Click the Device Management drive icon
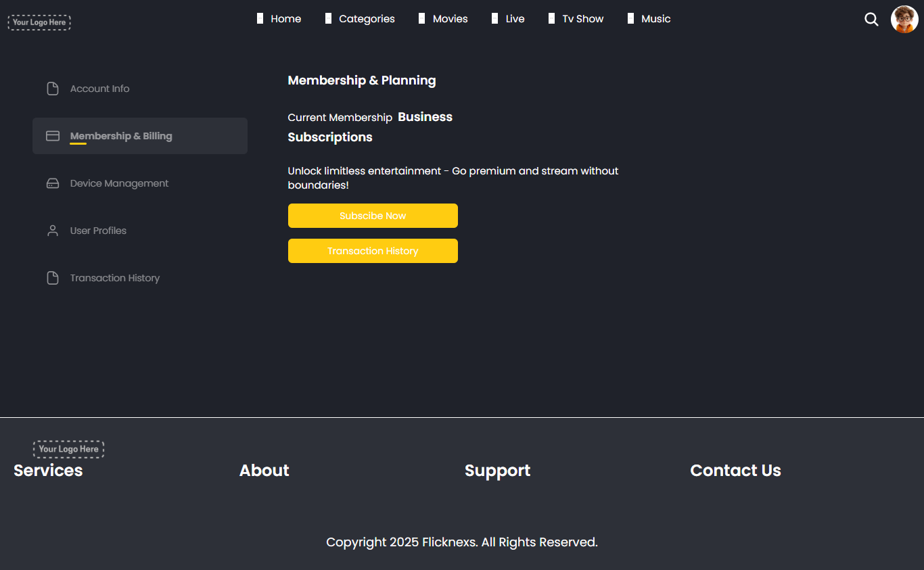 click(x=53, y=183)
